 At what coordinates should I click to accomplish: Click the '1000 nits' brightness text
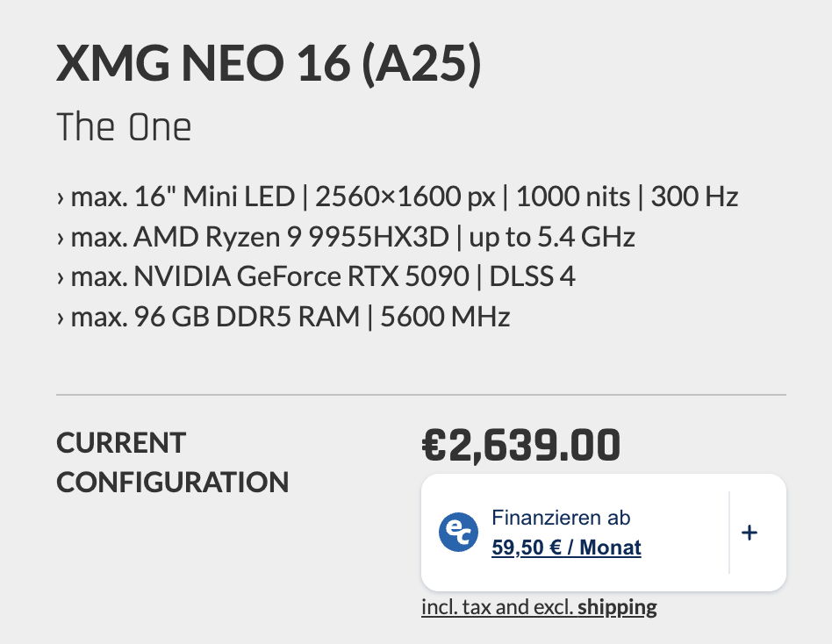tap(572, 197)
